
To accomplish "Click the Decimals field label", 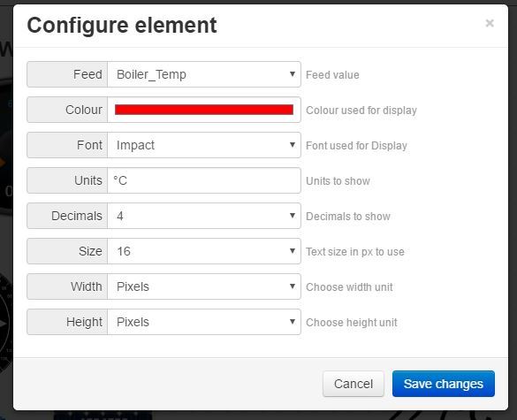I will point(77,216).
